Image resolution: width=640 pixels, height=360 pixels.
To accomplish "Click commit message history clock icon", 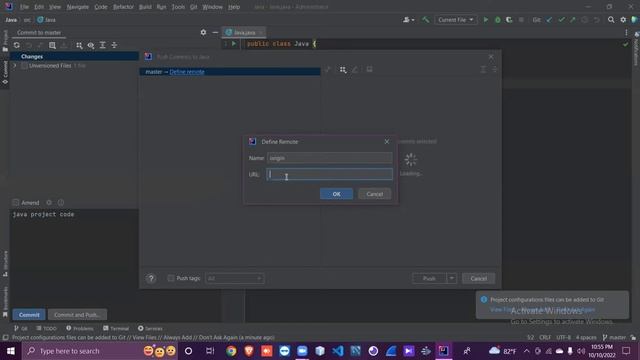I will click(x=61, y=202).
